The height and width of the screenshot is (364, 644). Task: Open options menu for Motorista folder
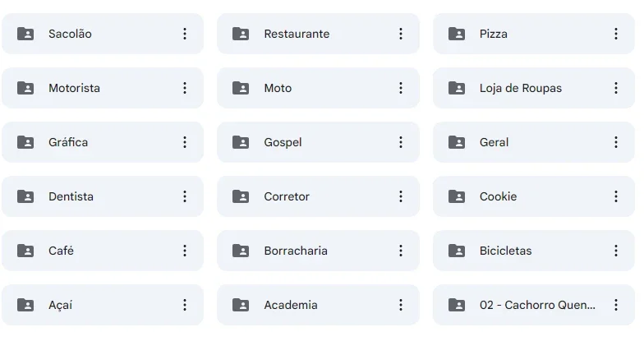tap(185, 88)
